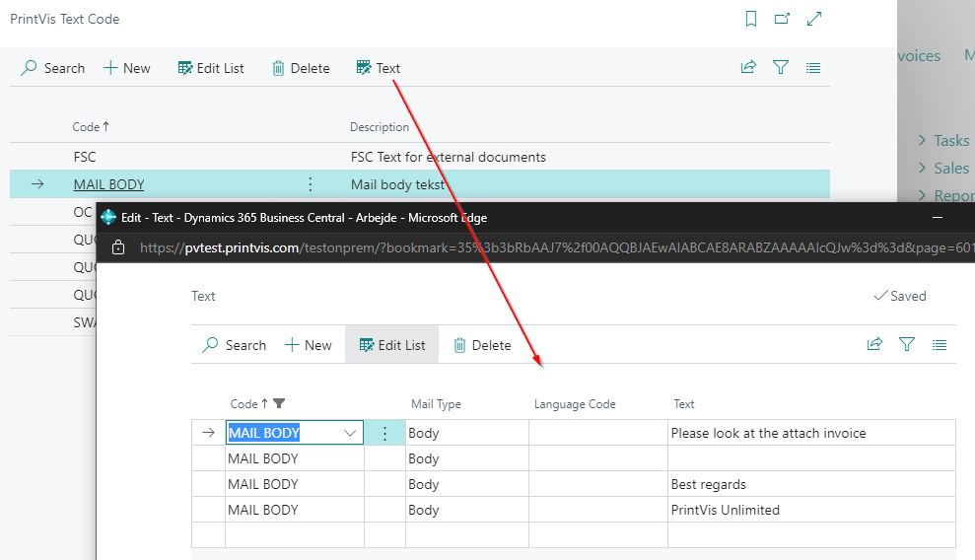
Task: Open row options menu for MAIL BODY in upper list
Action: click(x=311, y=184)
